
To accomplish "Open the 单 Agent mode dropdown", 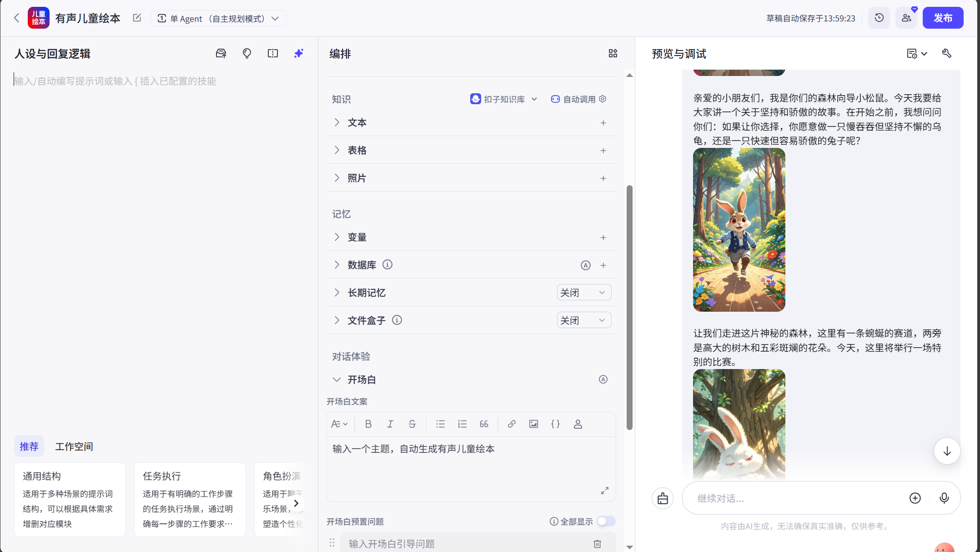I will [218, 18].
